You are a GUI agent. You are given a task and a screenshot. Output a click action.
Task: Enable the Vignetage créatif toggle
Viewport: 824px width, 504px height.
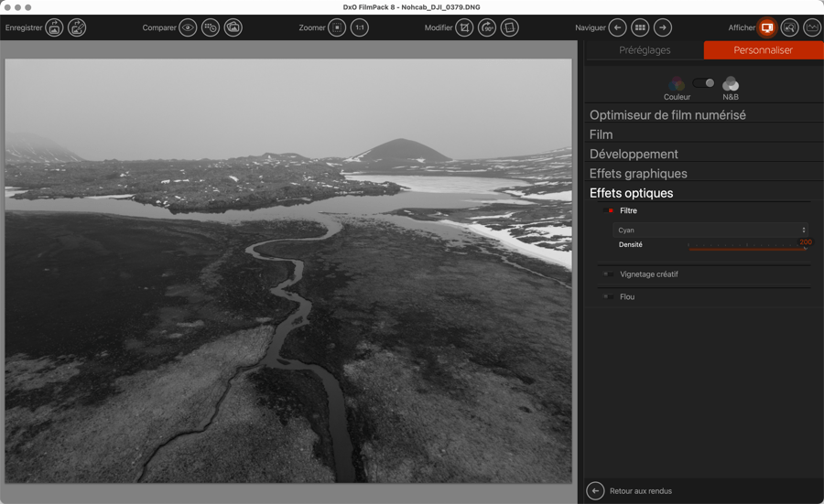[x=608, y=274]
